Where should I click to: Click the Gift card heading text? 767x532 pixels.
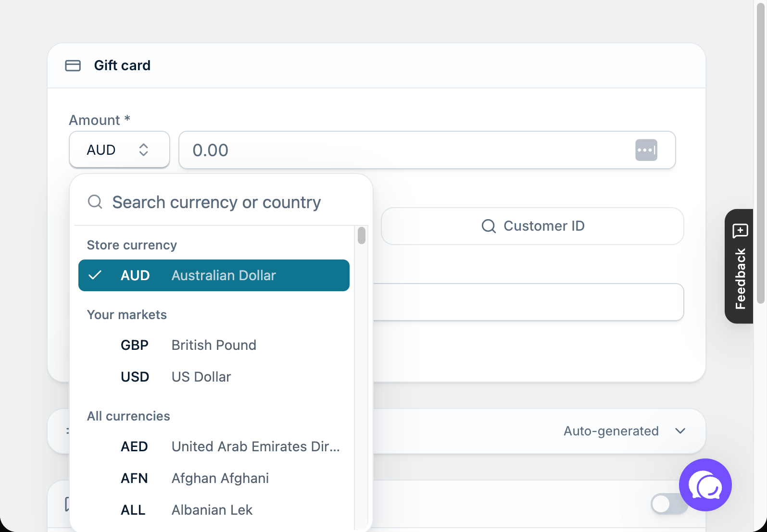pos(122,65)
